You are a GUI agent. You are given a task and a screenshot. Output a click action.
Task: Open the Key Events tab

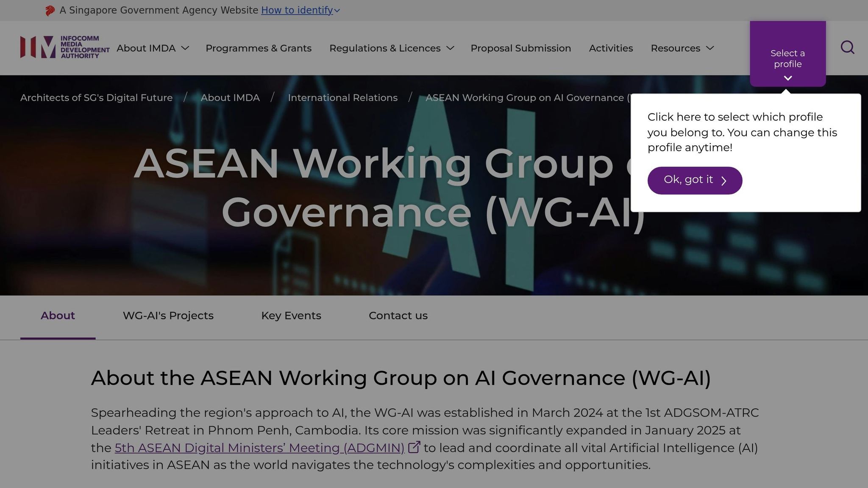[291, 315]
